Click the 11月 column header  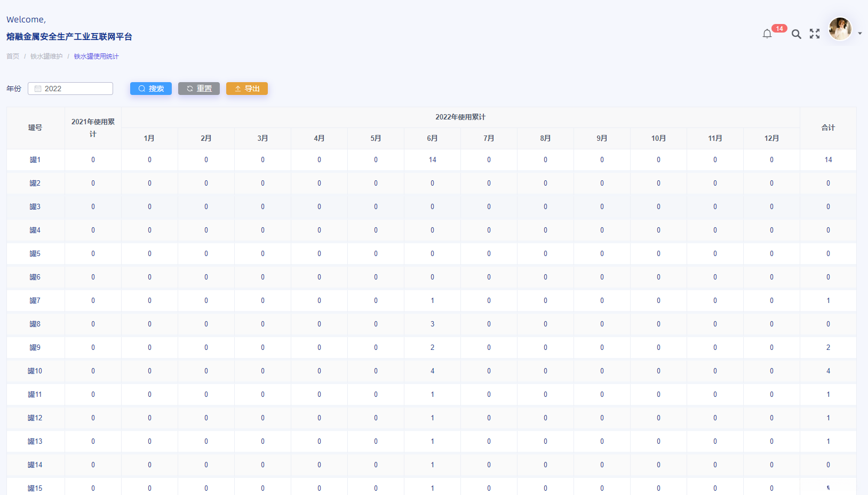715,139
